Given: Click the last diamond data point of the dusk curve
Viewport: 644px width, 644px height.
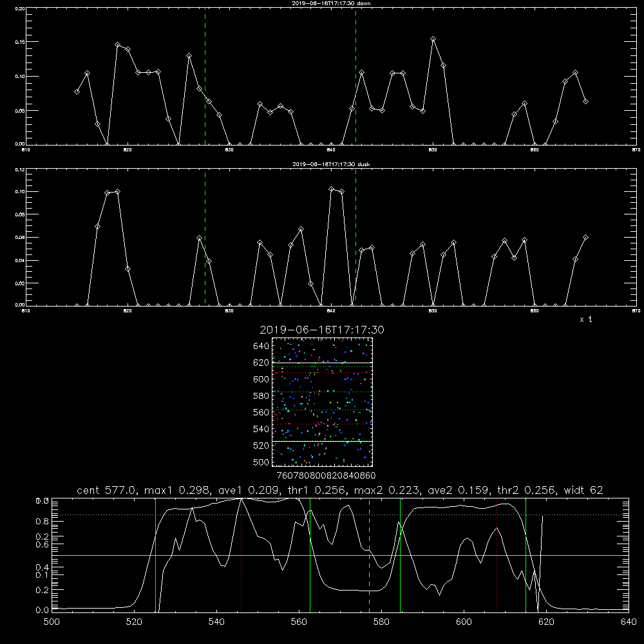Looking at the screenshot, I should 585,238.
